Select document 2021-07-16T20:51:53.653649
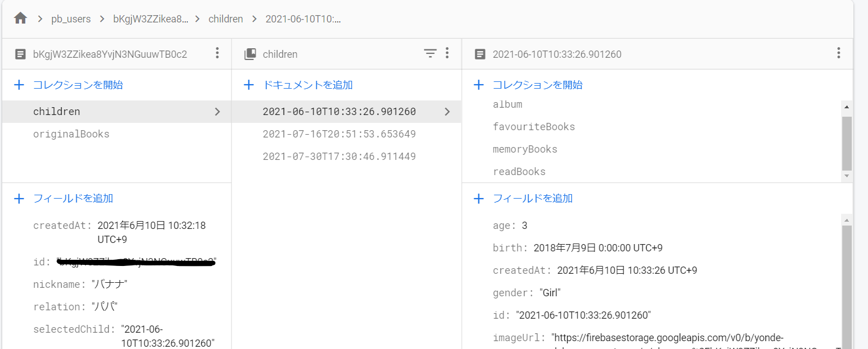 coord(340,134)
